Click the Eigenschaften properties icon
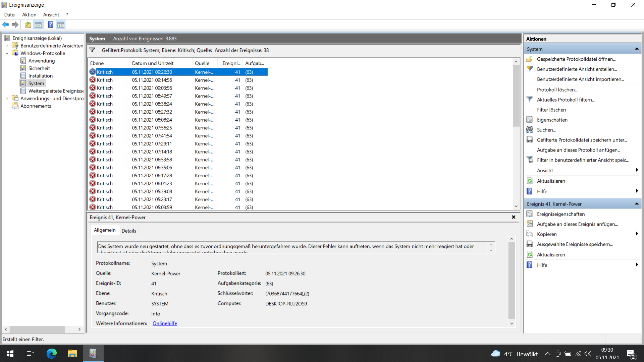The width and height of the screenshot is (644, 362). pos(530,120)
